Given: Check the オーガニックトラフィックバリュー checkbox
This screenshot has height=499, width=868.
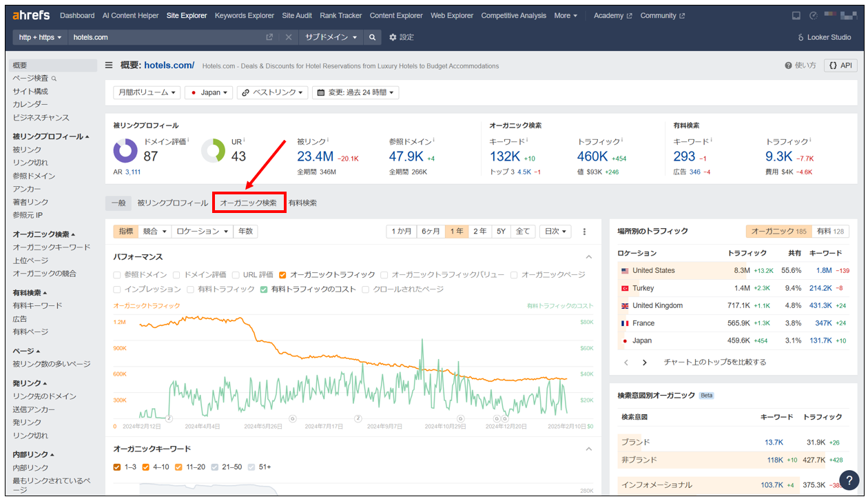Looking at the screenshot, I should coord(384,275).
